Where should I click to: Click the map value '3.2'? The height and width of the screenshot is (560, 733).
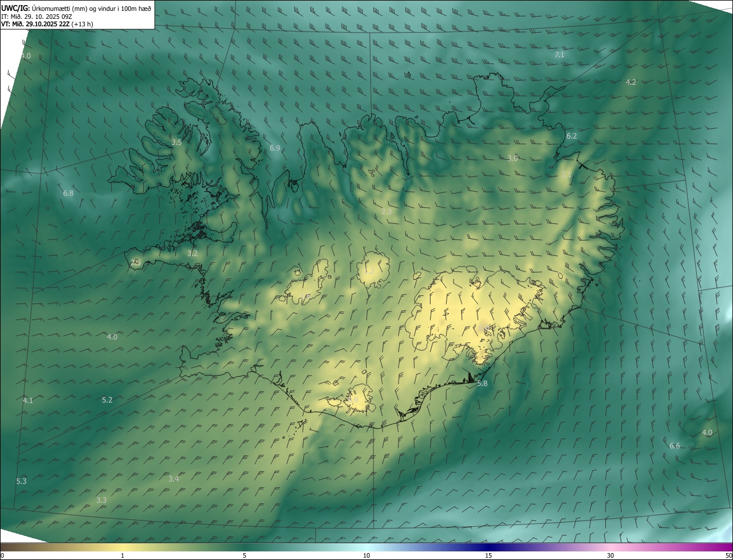click(x=192, y=253)
